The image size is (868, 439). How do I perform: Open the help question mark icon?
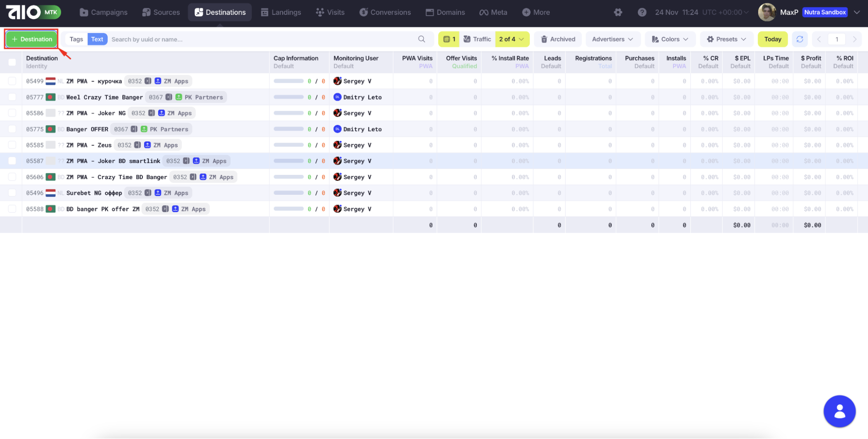point(642,12)
